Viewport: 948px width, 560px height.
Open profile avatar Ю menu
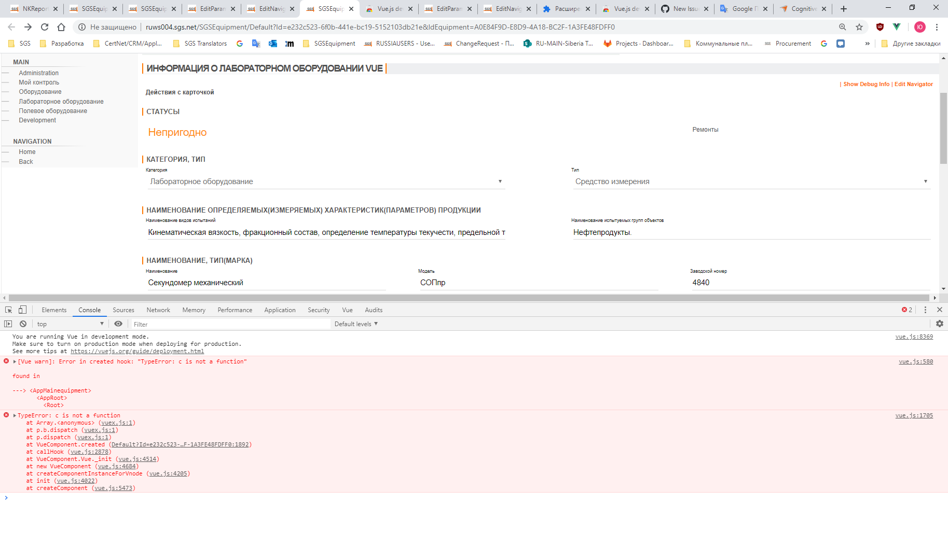pos(919,27)
